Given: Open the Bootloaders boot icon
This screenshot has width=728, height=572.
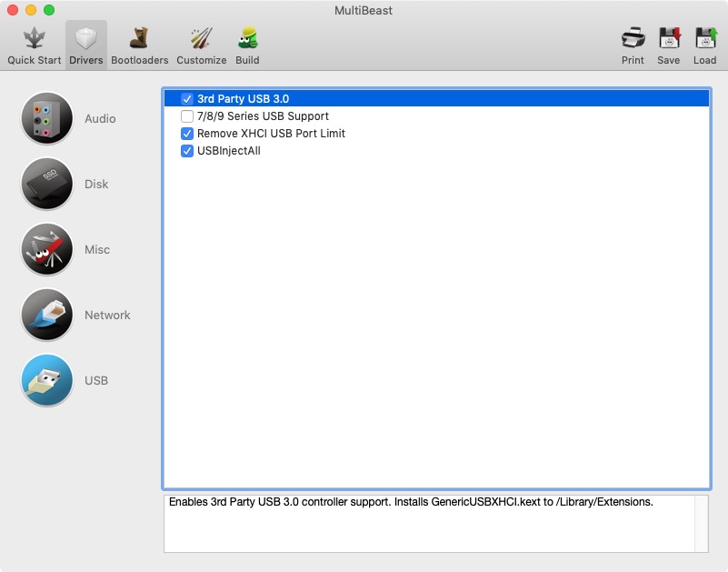Looking at the screenshot, I should point(139,38).
